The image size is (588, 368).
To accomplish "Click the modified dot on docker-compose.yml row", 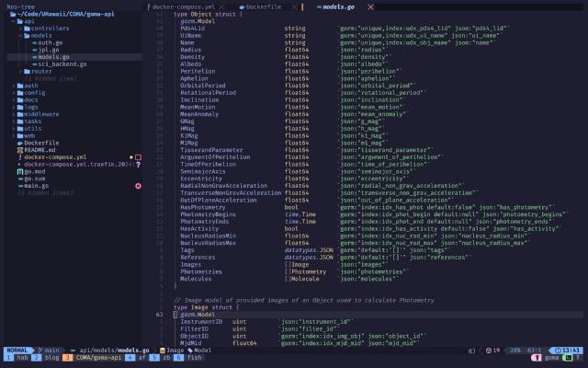I will coord(130,157).
